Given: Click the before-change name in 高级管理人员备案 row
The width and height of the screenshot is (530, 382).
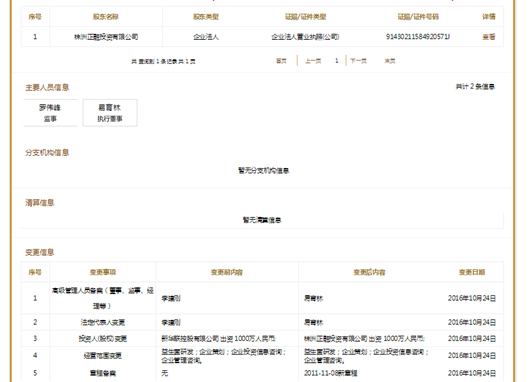Looking at the screenshot, I should (171, 298).
